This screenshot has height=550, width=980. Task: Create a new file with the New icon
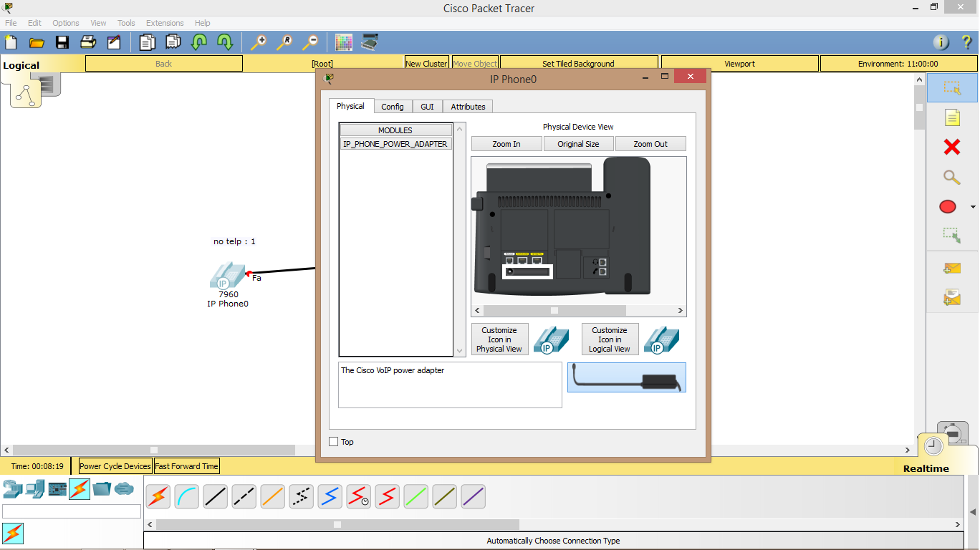[x=11, y=42]
